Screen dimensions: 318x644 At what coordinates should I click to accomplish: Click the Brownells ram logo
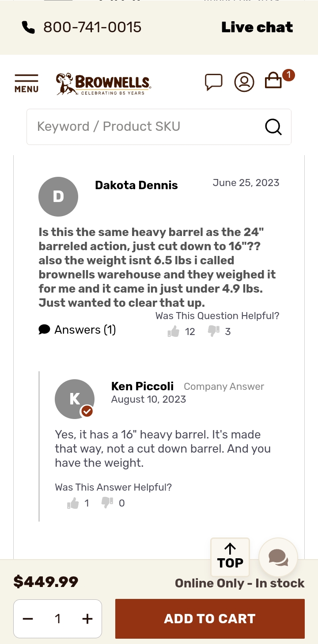pos(103,84)
